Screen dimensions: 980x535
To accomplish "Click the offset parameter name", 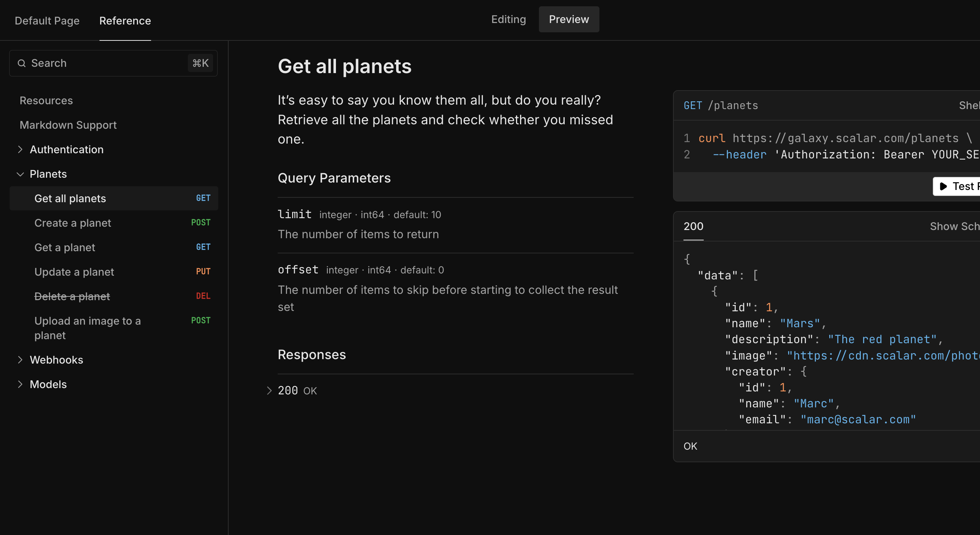I will pyautogui.click(x=298, y=270).
